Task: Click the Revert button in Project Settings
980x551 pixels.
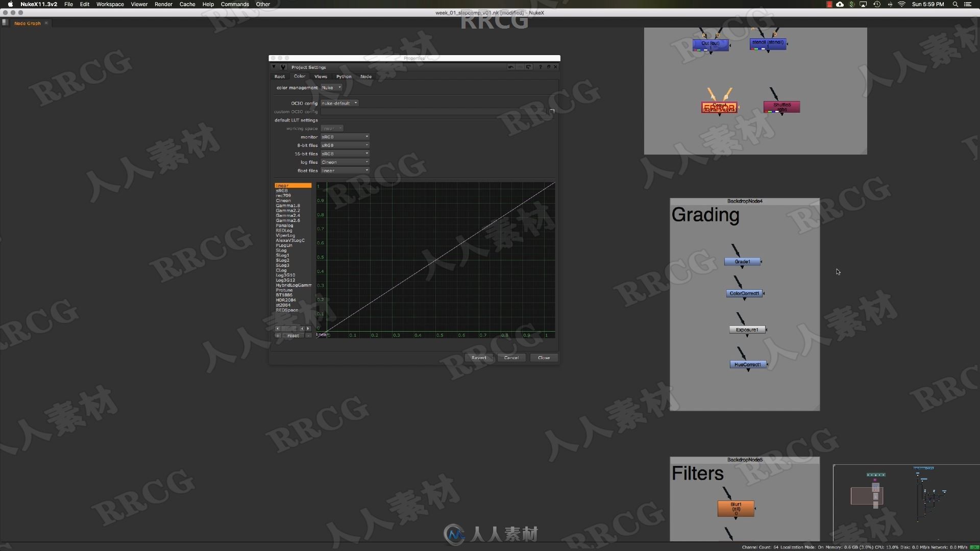Action: (479, 357)
